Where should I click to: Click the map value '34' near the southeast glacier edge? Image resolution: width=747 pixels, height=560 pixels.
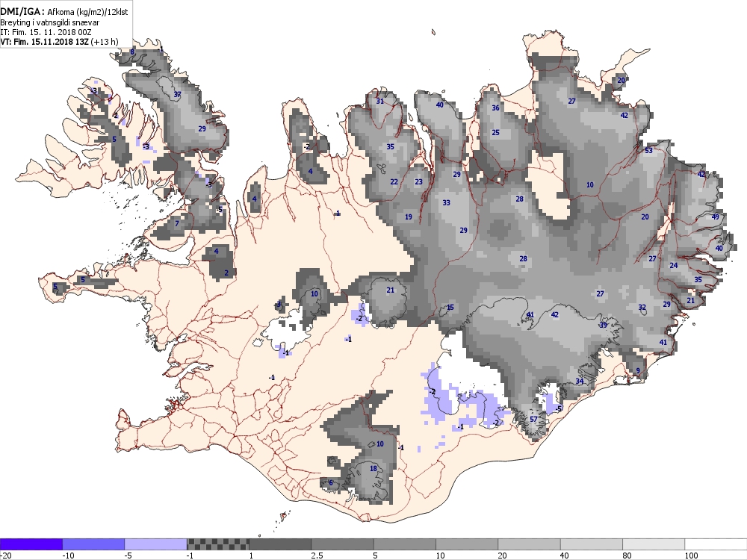(580, 382)
